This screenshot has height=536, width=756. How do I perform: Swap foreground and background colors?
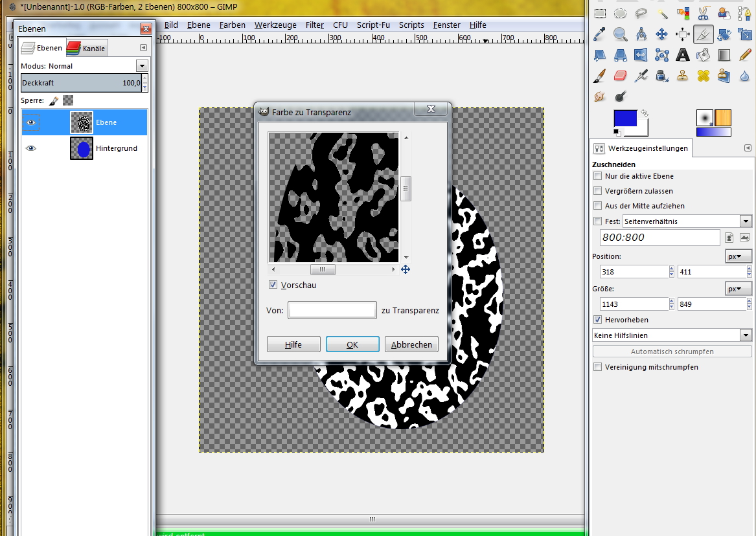pyautogui.click(x=644, y=114)
